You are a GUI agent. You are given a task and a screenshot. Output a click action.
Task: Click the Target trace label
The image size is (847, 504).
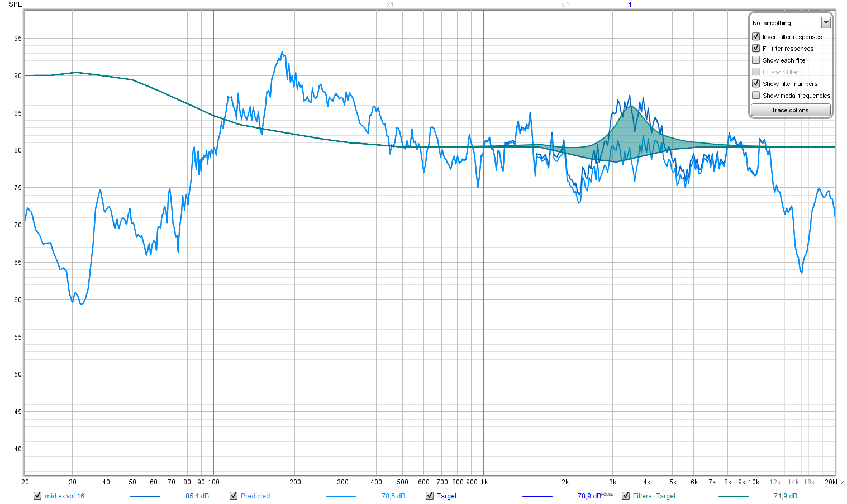447,496
